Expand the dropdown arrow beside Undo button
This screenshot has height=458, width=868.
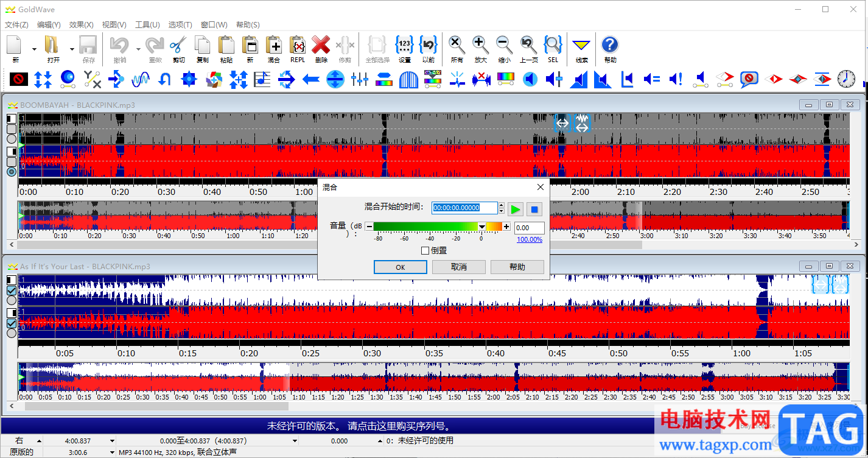pos(138,49)
